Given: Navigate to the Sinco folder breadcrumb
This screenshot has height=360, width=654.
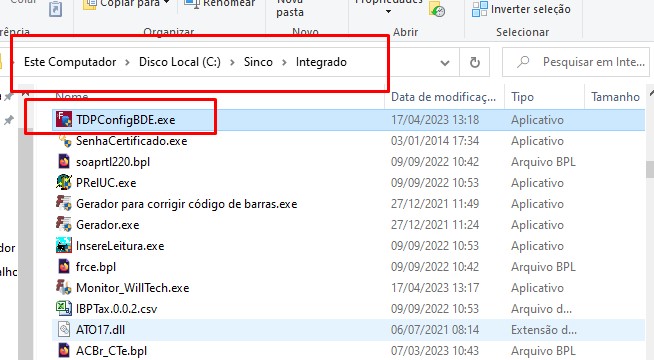Looking at the screenshot, I should [258, 62].
